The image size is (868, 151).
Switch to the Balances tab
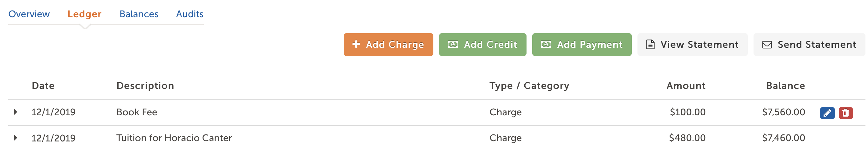pos(139,14)
